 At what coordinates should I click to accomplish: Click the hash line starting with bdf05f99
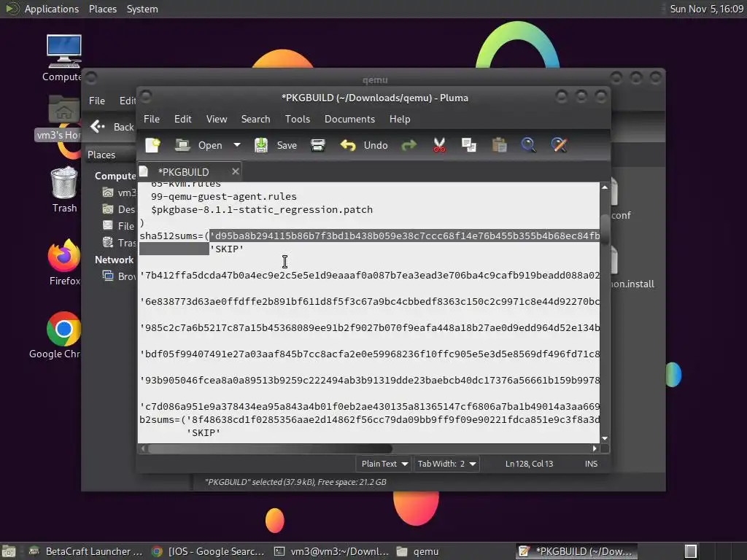[x=369, y=354]
